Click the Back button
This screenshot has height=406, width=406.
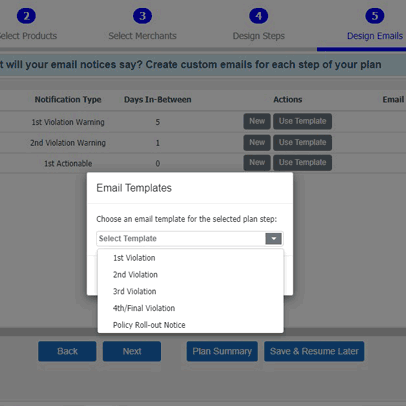(x=67, y=351)
